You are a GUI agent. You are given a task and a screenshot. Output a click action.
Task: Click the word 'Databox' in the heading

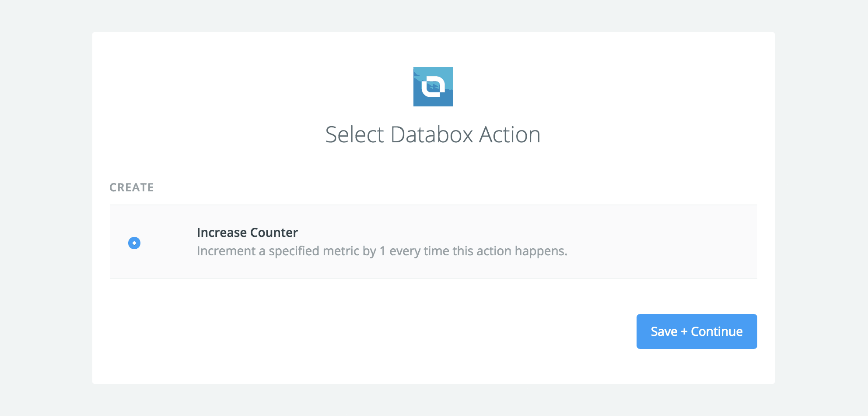pyautogui.click(x=432, y=134)
